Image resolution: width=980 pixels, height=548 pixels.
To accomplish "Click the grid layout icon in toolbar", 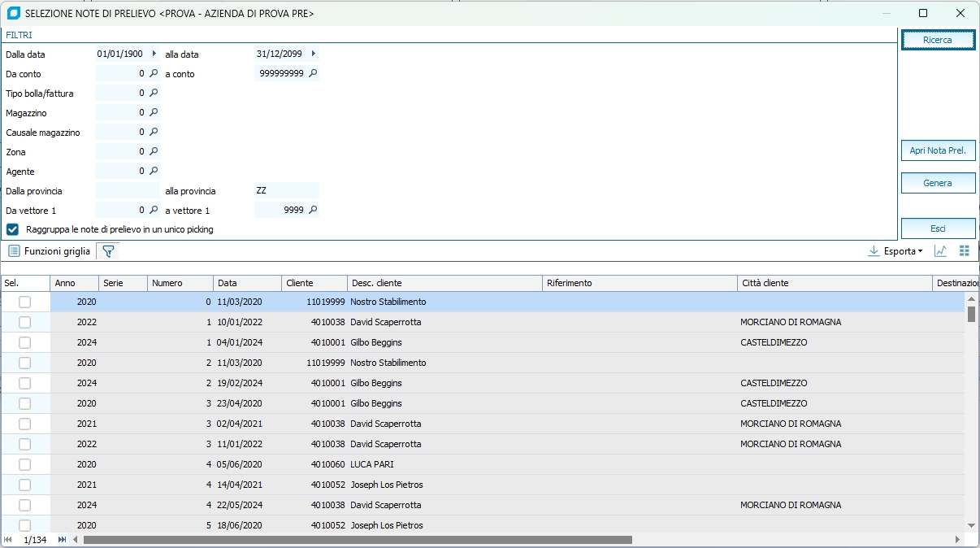I will click(965, 251).
